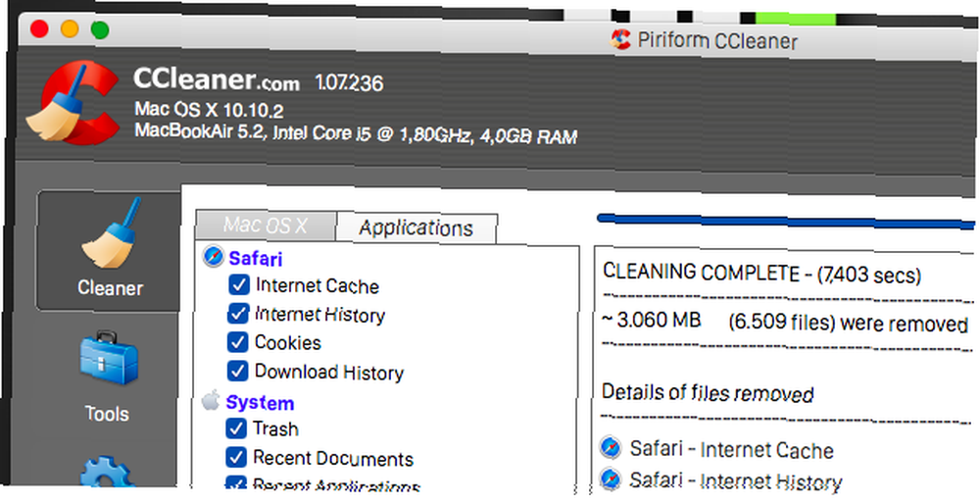Click Safari icon next to Internet History result
Viewport: 980px width, 504px height.
point(610,479)
